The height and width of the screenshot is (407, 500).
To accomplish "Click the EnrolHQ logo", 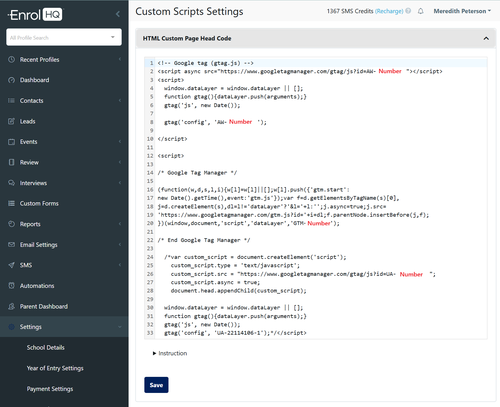I will point(35,15).
